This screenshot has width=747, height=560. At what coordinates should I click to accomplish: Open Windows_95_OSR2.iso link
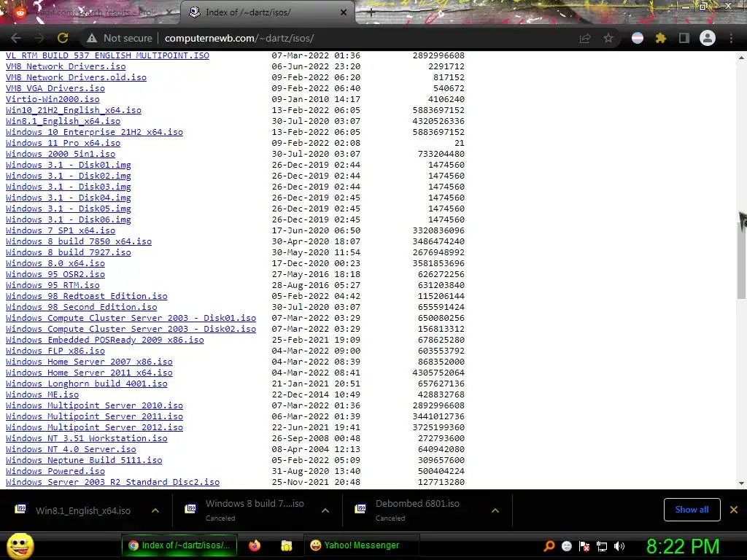click(x=55, y=274)
